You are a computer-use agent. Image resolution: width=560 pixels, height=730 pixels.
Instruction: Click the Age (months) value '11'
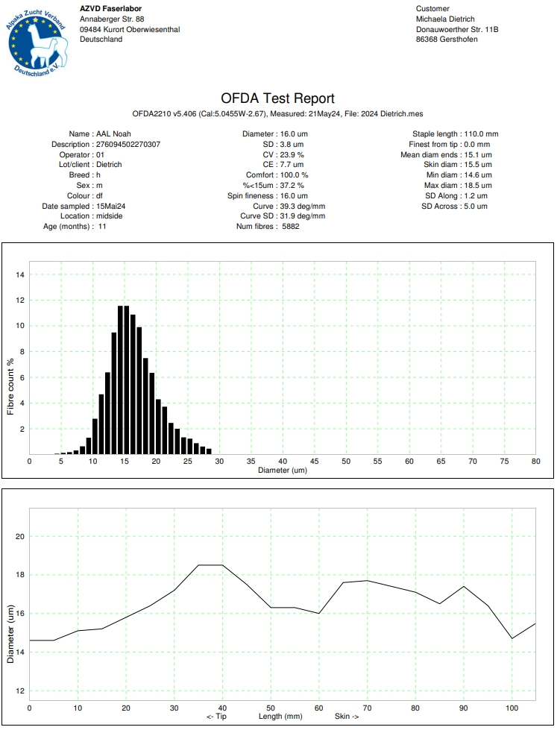pos(102,227)
